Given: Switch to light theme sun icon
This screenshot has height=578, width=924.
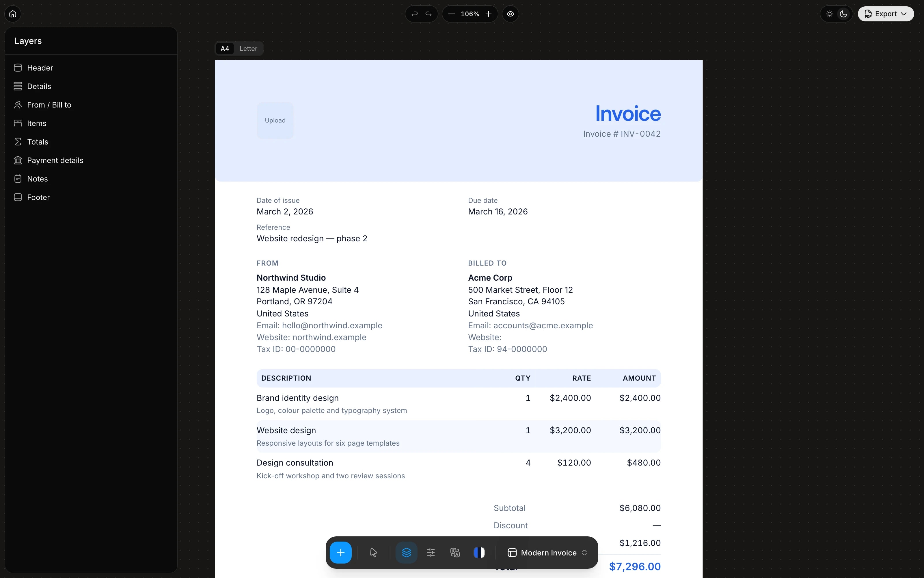Looking at the screenshot, I should [x=829, y=14].
